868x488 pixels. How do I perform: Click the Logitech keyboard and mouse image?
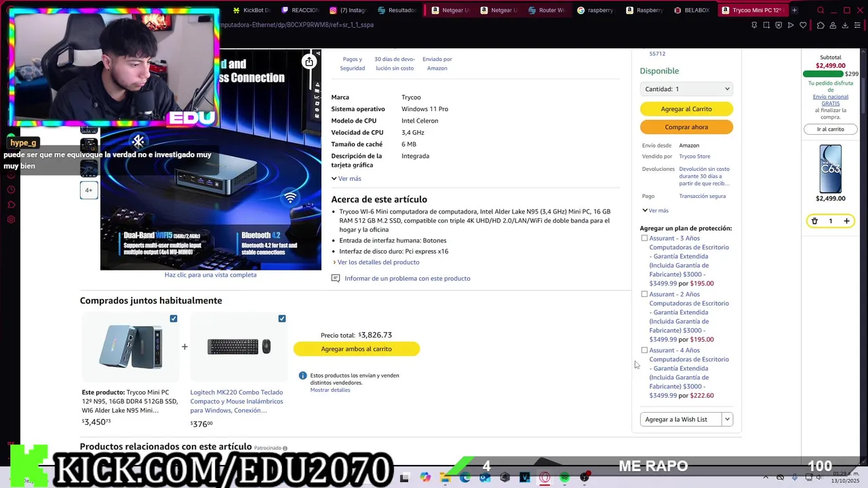[239, 346]
